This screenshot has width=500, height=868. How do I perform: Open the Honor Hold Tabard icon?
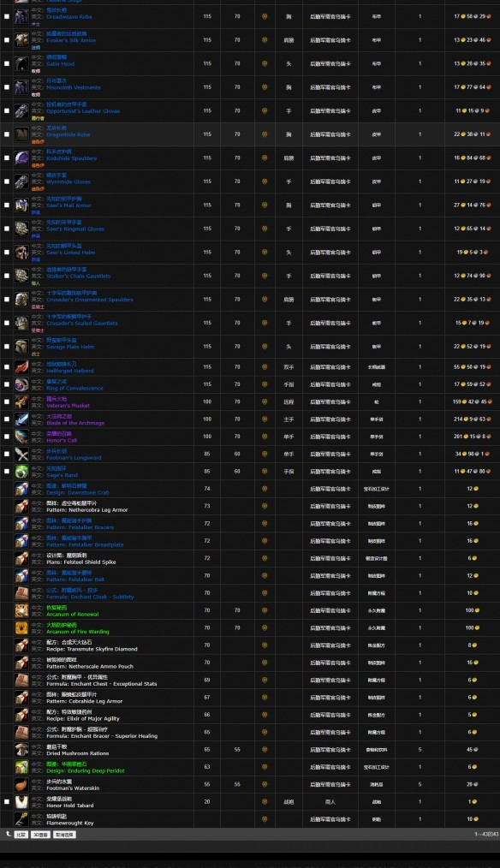(x=21, y=801)
